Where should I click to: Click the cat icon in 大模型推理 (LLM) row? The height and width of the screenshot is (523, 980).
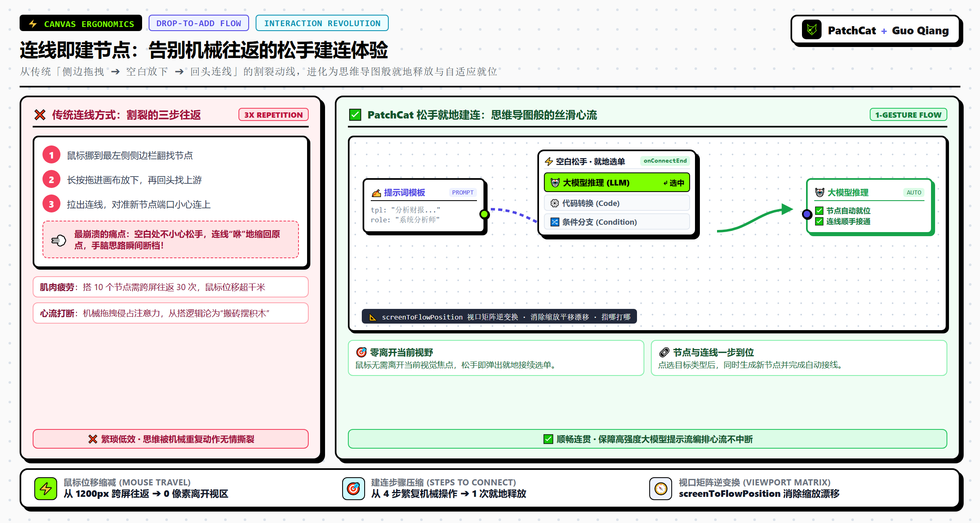(555, 183)
